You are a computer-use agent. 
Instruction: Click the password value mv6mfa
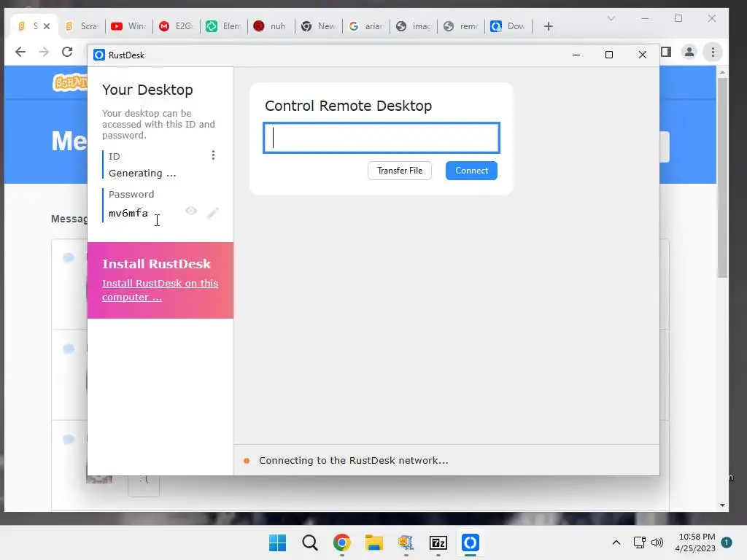128,213
